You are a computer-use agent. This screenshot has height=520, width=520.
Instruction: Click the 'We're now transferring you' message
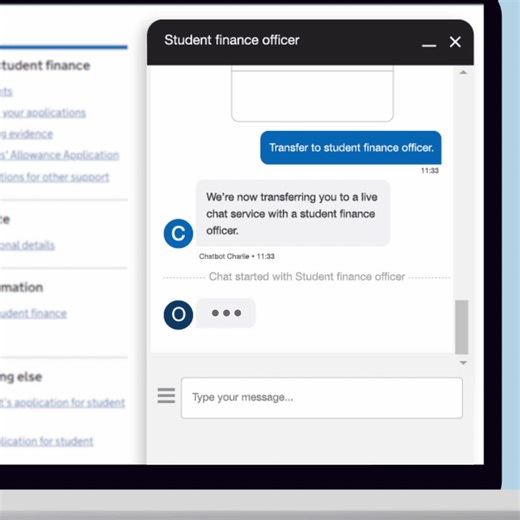click(x=293, y=213)
